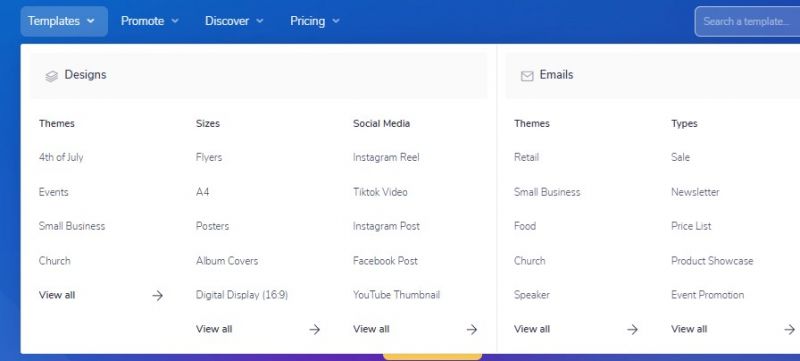Viewport: 800px width, 361px height.
Task: Open Newsletter email type
Action: point(695,192)
